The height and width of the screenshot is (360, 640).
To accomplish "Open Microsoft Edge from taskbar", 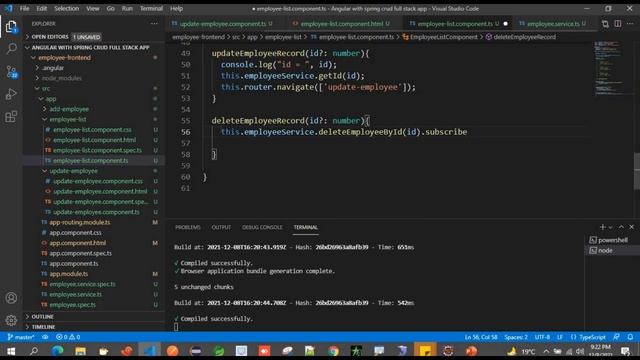I will click(57, 351).
